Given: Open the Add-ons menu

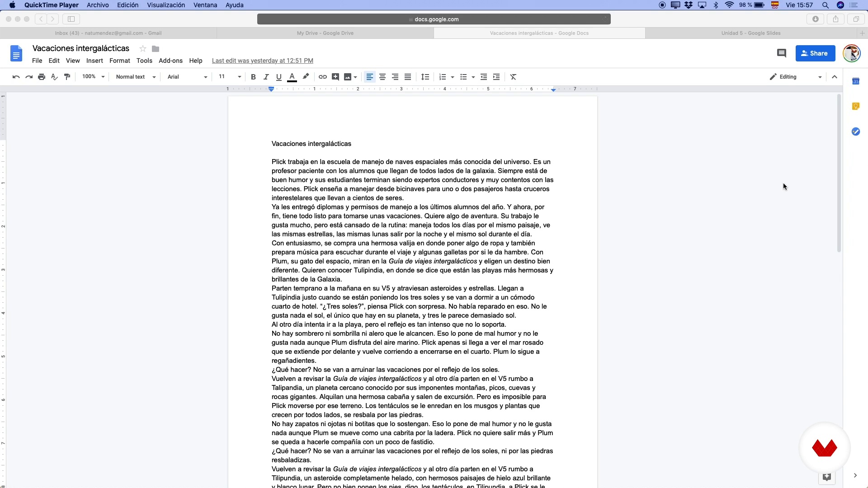Looking at the screenshot, I should [171, 61].
